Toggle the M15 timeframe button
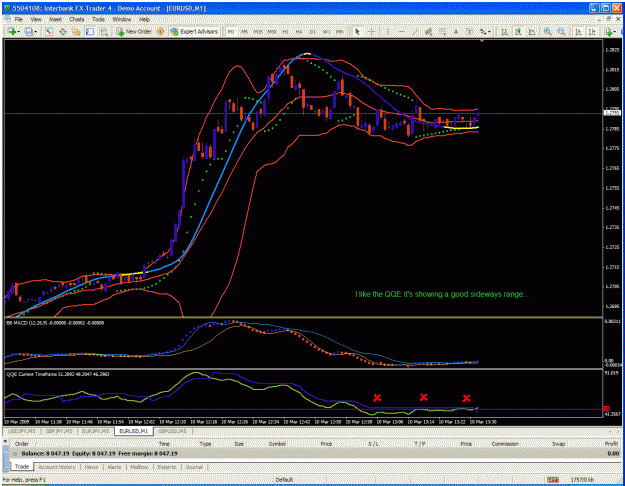Screen dimensions: 625x486 258,31
